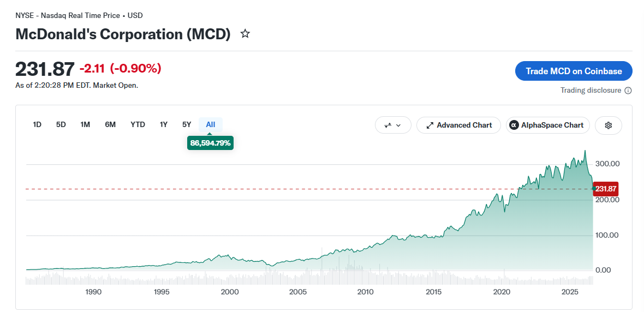Click the As of 2:20:28 PM EDT timestamp
Viewport: 644px width, 312px height.
point(77,86)
